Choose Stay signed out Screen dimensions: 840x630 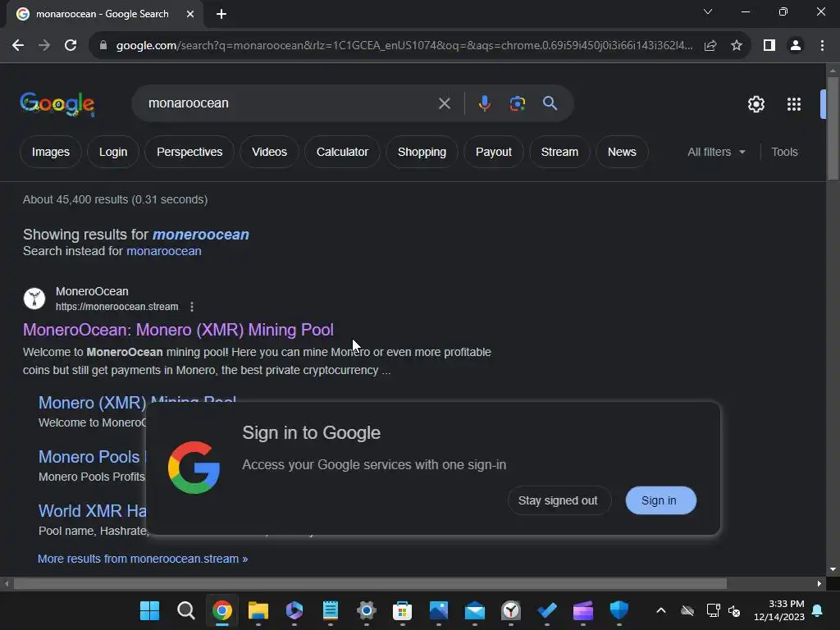point(558,500)
